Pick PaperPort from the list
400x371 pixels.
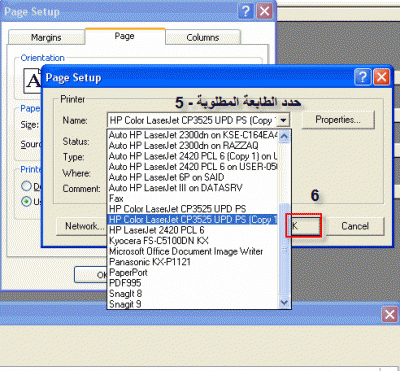pos(193,272)
